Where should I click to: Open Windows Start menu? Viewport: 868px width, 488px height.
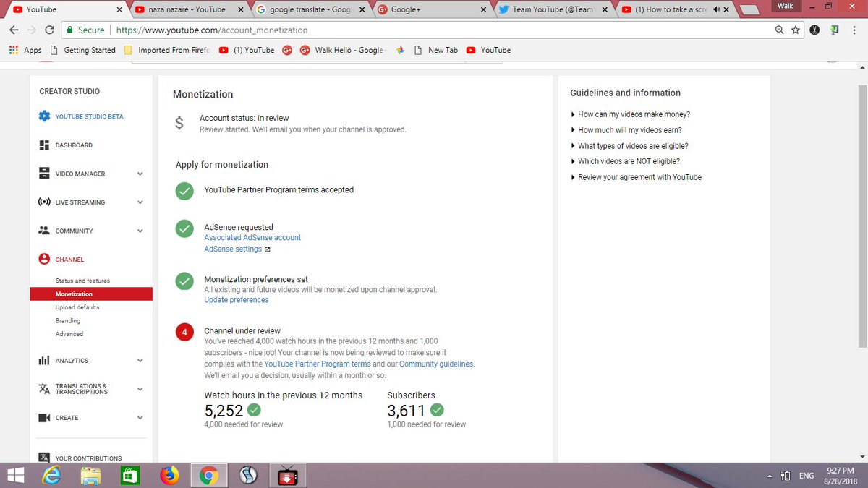[x=16, y=475]
